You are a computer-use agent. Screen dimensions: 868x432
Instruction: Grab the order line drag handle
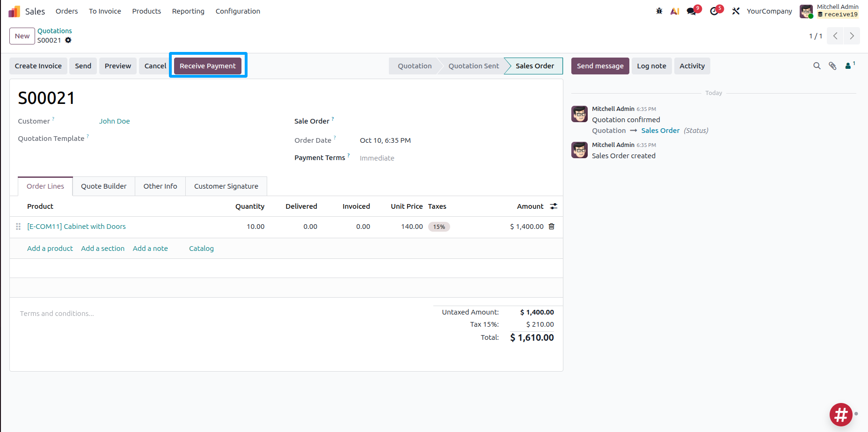pyautogui.click(x=18, y=227)
